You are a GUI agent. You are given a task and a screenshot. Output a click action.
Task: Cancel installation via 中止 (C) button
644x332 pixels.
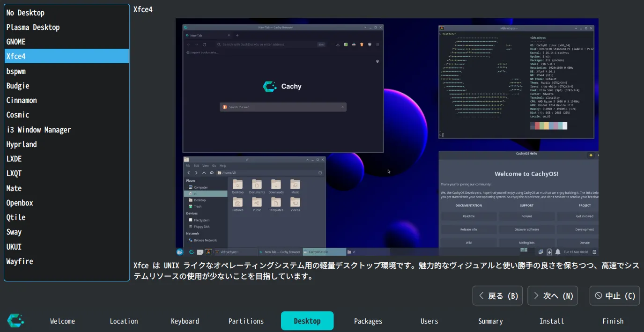tap(614, 296)
